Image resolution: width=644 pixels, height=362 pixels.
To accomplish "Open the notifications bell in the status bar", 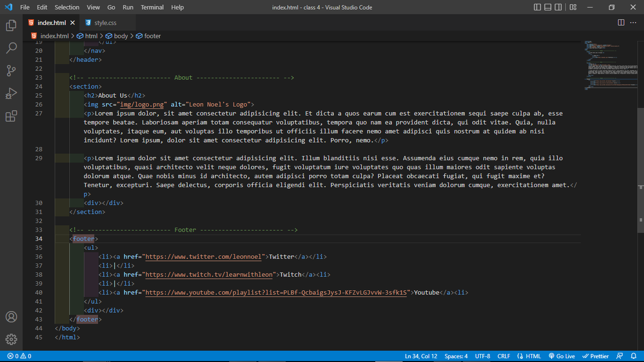I will point(633,356).
